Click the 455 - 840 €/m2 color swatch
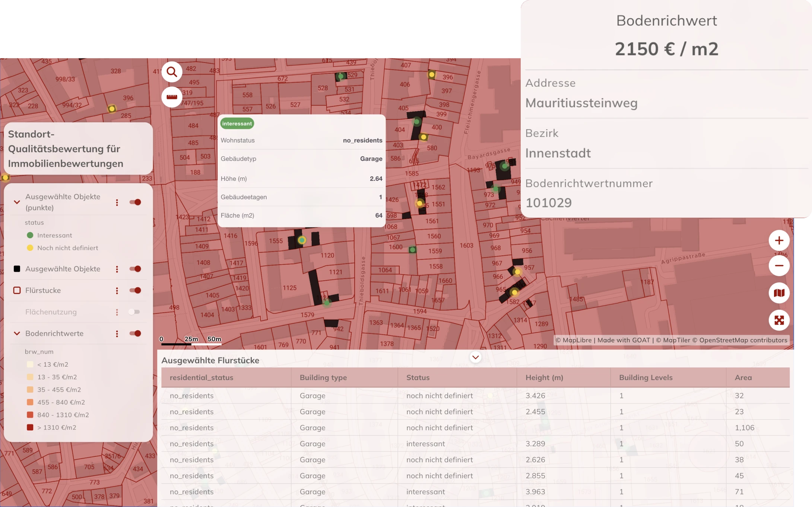Viewport: 812px width, 507px height. pyautogui.click(x=30, y=402)
